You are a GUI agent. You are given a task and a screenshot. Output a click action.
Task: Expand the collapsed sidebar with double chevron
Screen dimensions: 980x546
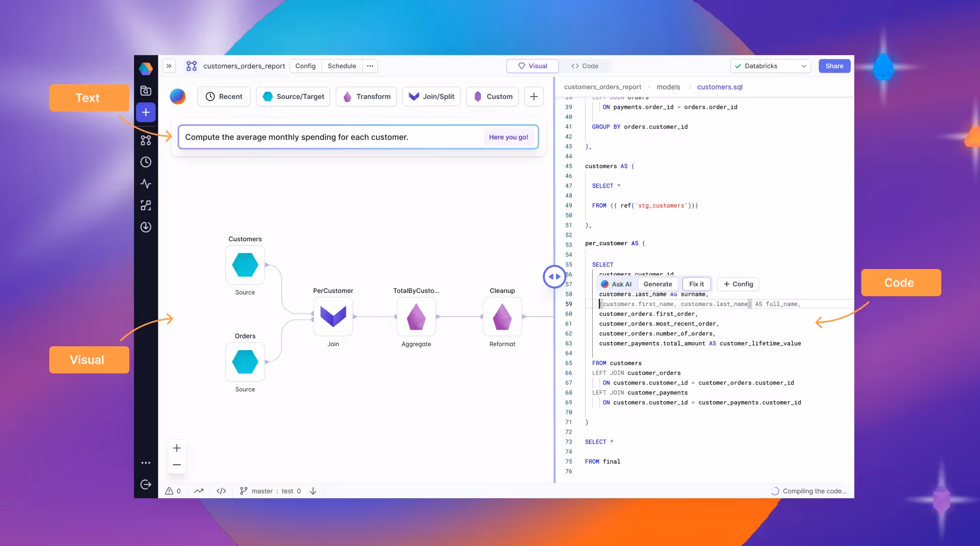169,66
